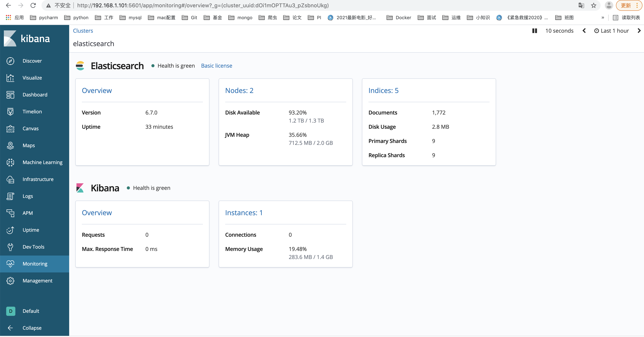Viewport: 644px width, 337px height.
Task: Toggle the browser bookmark star
Action: point(594,5)
